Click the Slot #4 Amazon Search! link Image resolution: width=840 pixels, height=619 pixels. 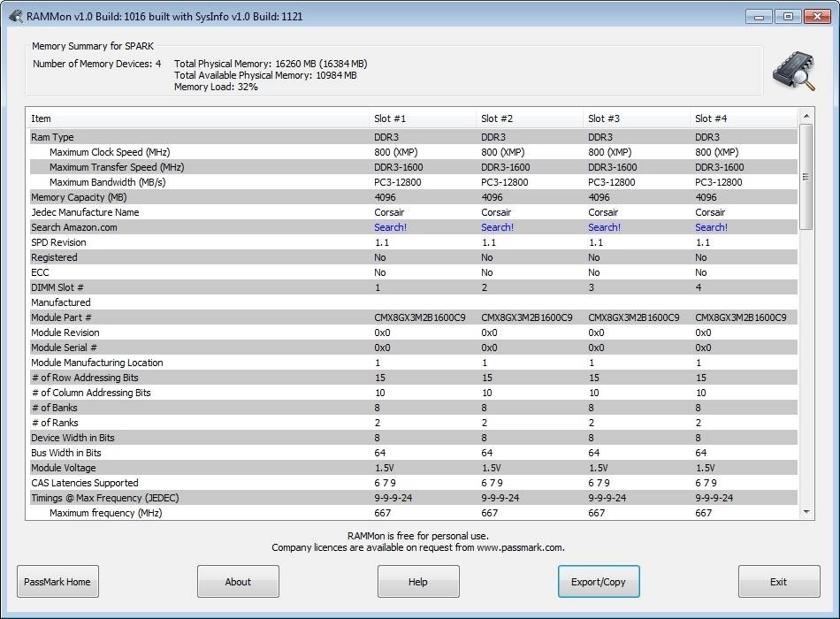tap(711, 227)
